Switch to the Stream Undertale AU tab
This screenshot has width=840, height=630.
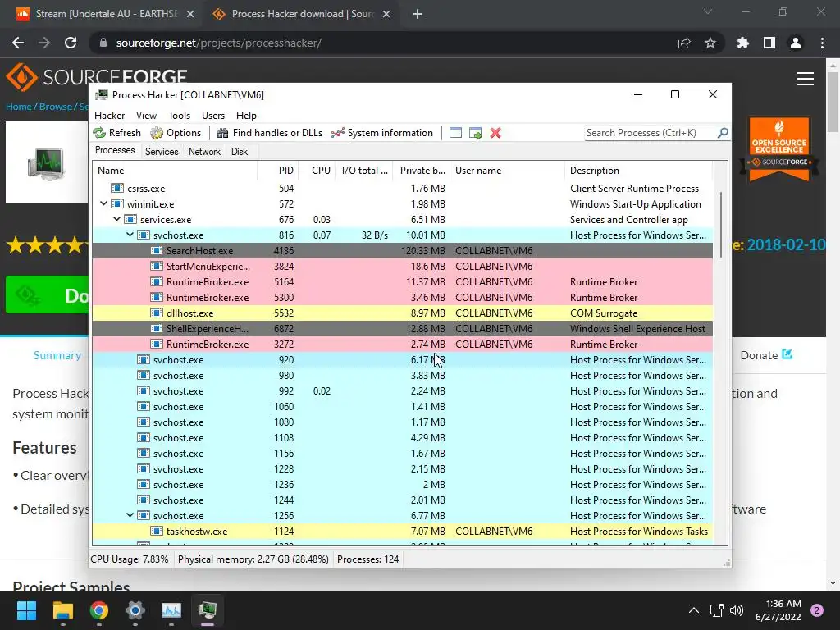click(x=104, y=14)
